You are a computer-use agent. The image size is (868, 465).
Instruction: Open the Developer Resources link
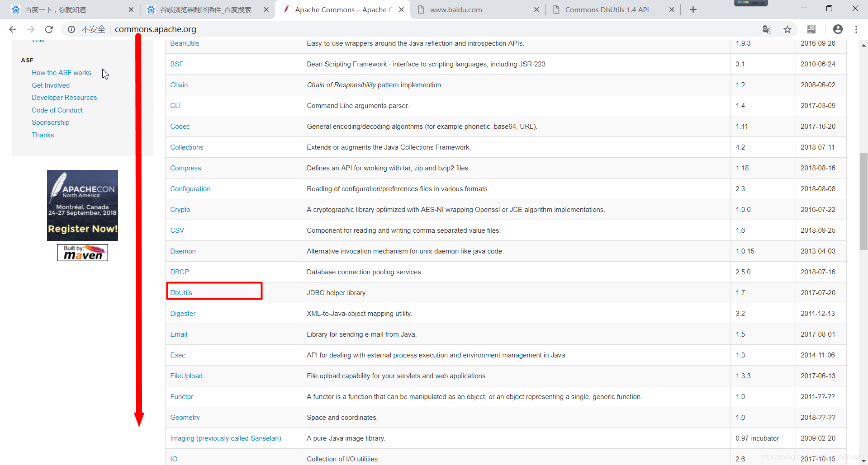pos(64,98)
